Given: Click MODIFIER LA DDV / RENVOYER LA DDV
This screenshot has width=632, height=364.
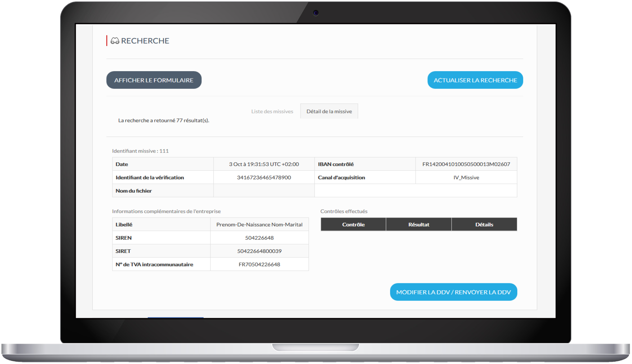Looking at the screenshot, I should click(x=453, y=292).
